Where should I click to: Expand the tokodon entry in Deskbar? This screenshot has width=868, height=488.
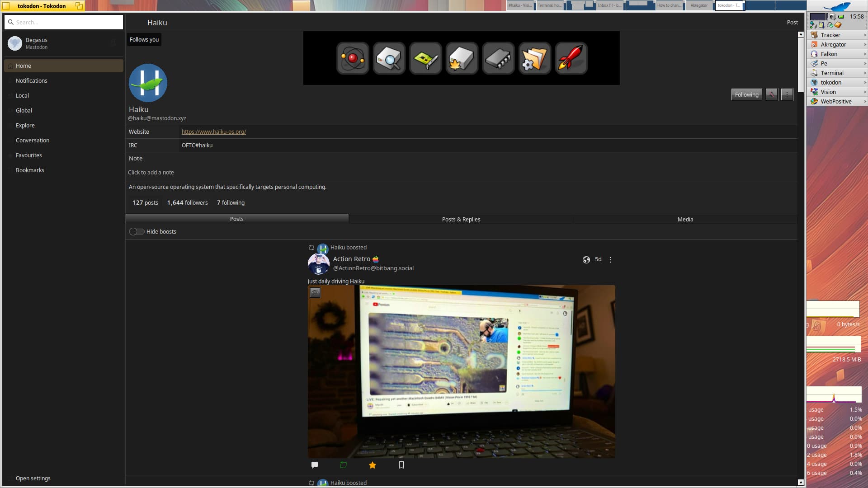point(865,82)
